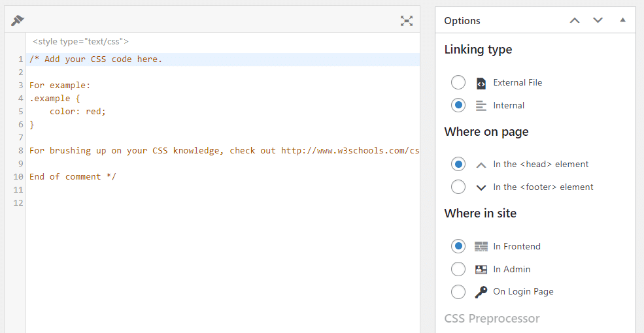The height and width of the screenshot is (333, 644).
Task: Toggle fullscreen editor mode icon
Action: 407,21
